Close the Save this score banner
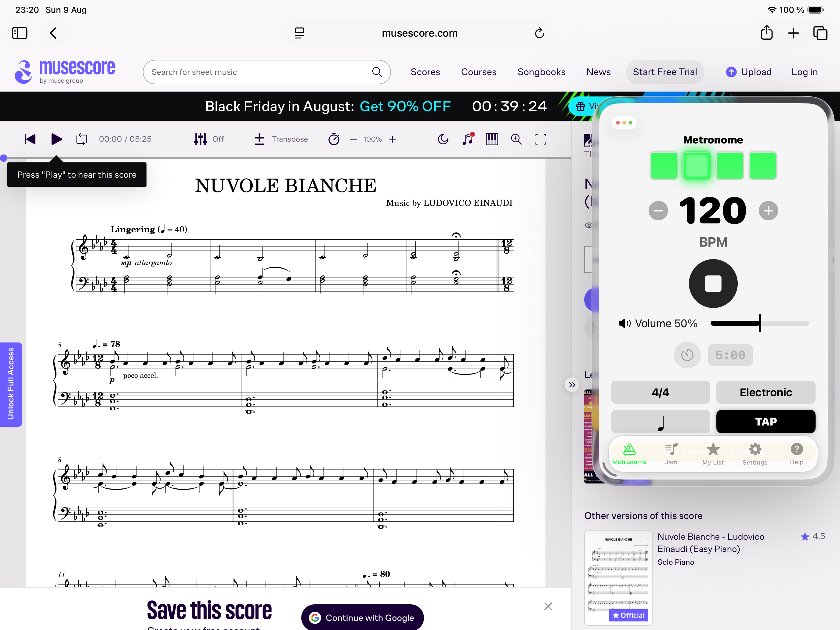840x630 pixels. click(548, 606)
